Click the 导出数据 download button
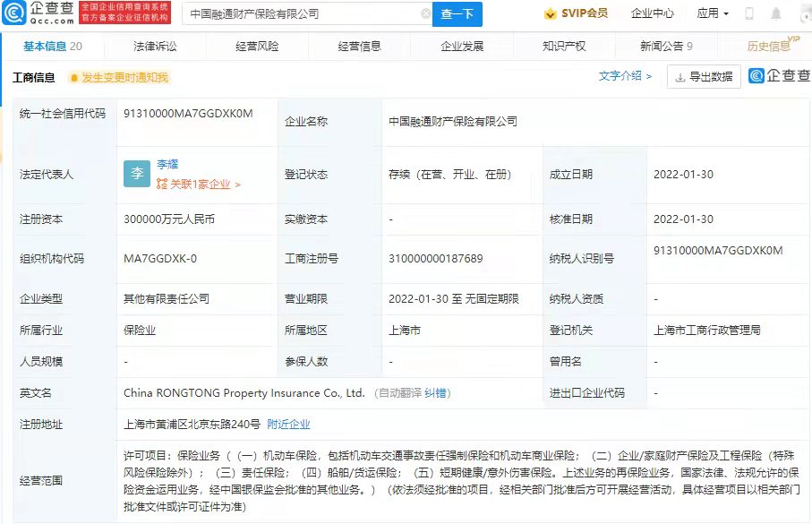 [704, 77]
